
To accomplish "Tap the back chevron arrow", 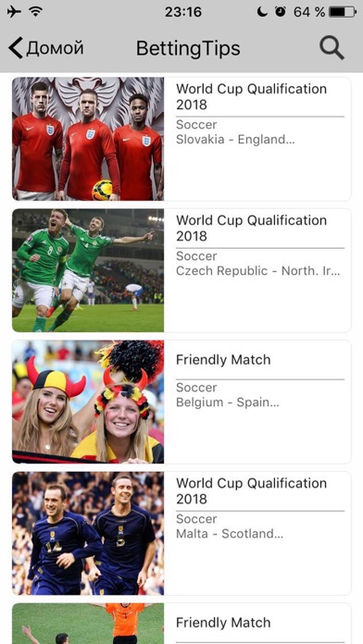I will (15, 48).
